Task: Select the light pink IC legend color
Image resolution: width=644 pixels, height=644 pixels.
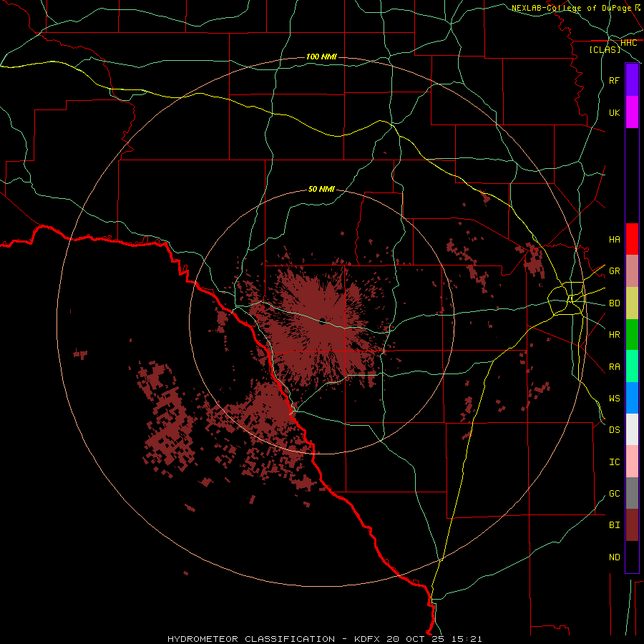Action: point(632,462)
